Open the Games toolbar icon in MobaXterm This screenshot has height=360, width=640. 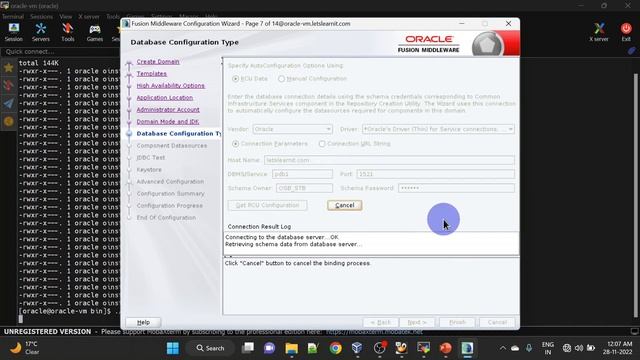pos(95,32)
